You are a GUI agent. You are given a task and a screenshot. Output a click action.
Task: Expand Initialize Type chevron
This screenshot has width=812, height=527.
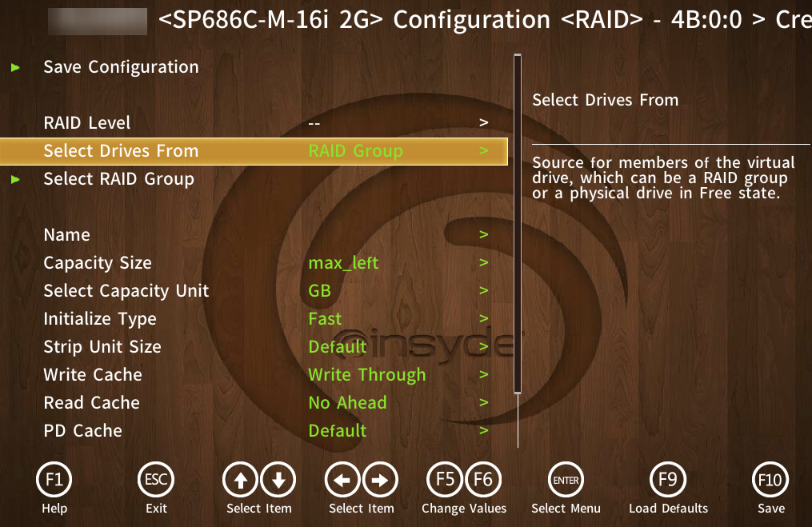484,318
